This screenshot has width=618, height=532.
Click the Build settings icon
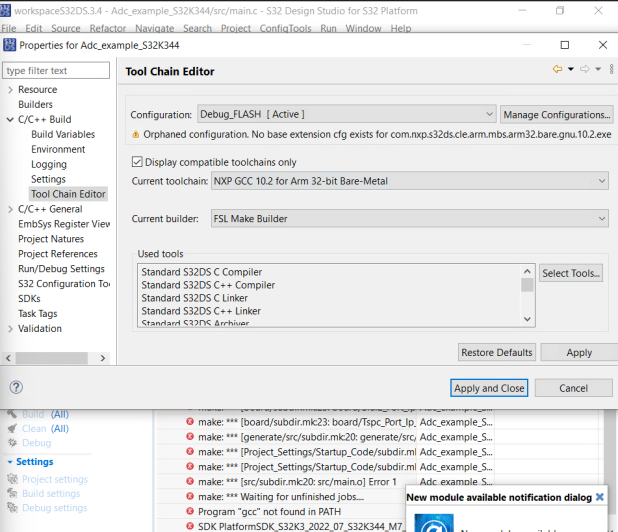(12, 493)
